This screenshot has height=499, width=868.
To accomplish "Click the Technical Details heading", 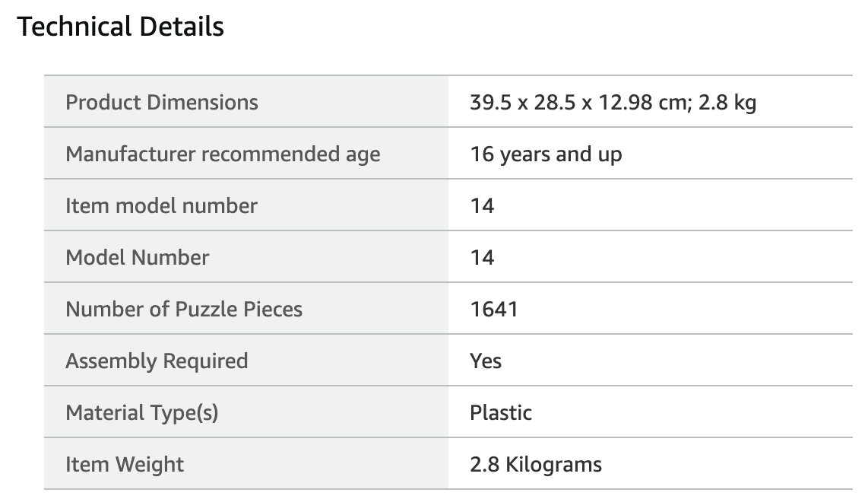I will pos(120,27).
